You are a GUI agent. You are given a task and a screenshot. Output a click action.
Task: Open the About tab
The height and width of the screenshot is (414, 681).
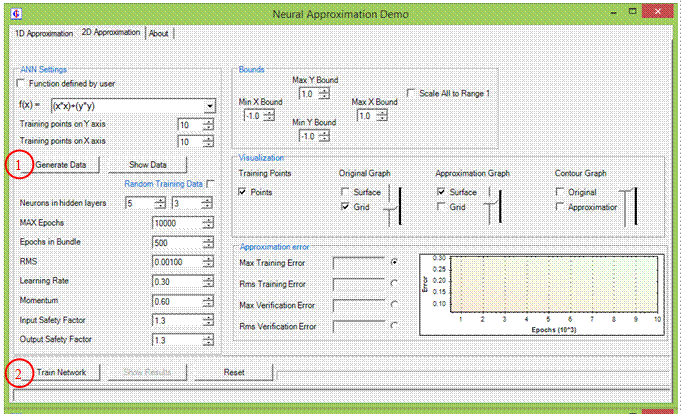pos(159,33)
